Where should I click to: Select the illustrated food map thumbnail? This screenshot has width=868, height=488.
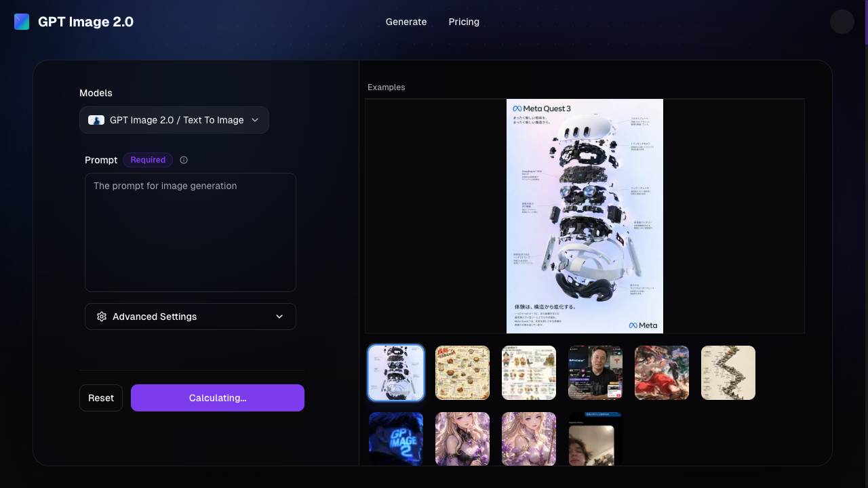(x=462, y=373)
